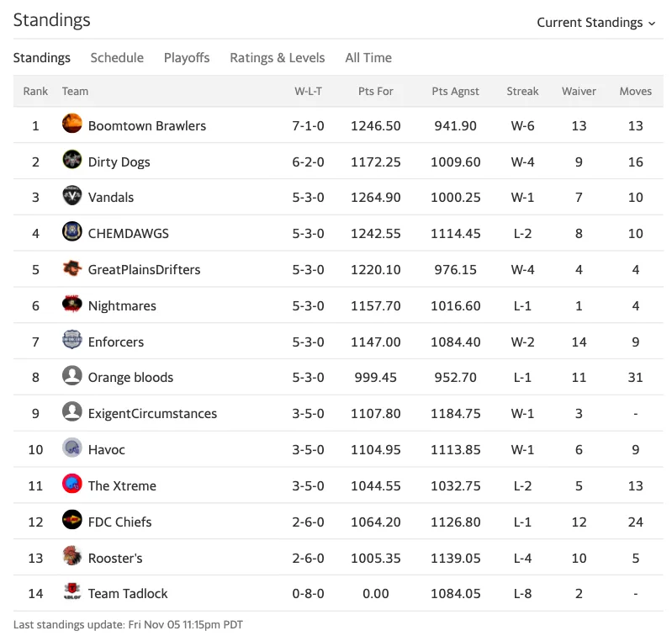
Task: Click the Rooster's team avatar
Action: (72, 556)
